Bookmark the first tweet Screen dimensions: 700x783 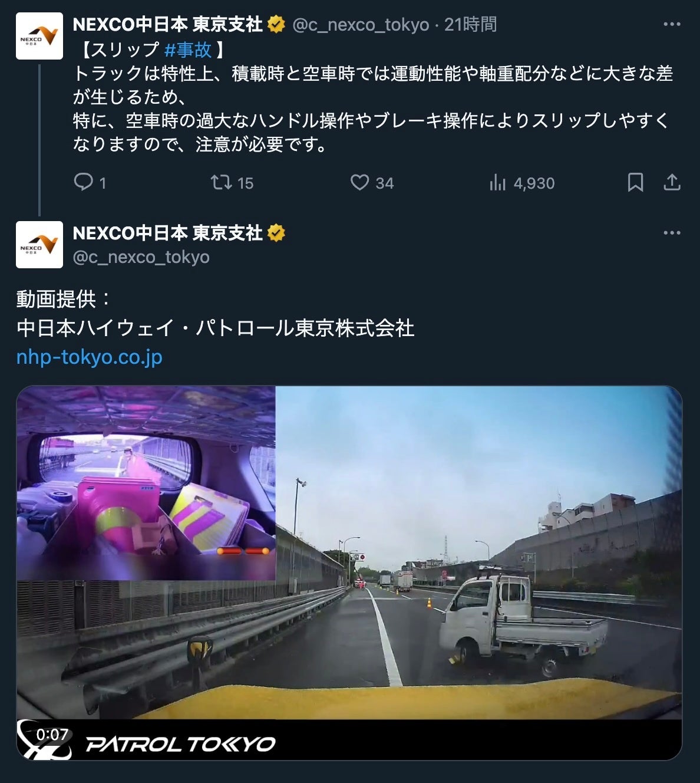pyautogui.click(x=635, y=182)
